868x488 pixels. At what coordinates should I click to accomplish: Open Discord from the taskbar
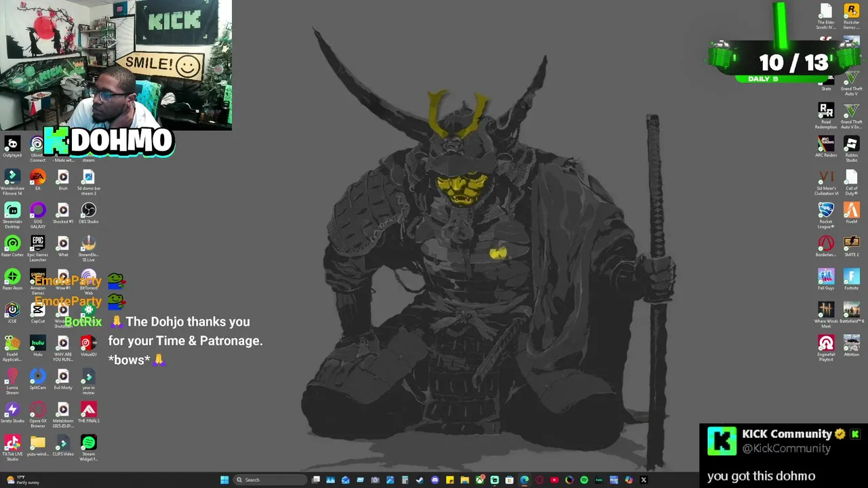click(x=435, y=480)
